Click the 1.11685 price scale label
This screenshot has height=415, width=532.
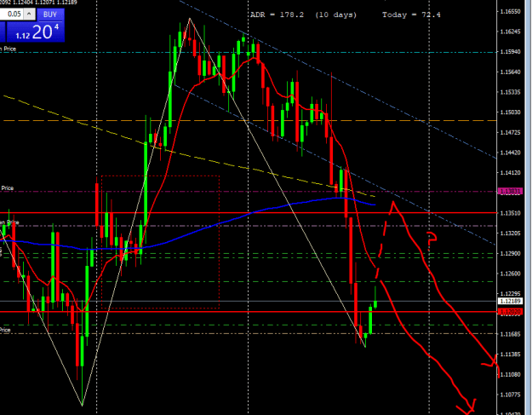click(510, 334)
